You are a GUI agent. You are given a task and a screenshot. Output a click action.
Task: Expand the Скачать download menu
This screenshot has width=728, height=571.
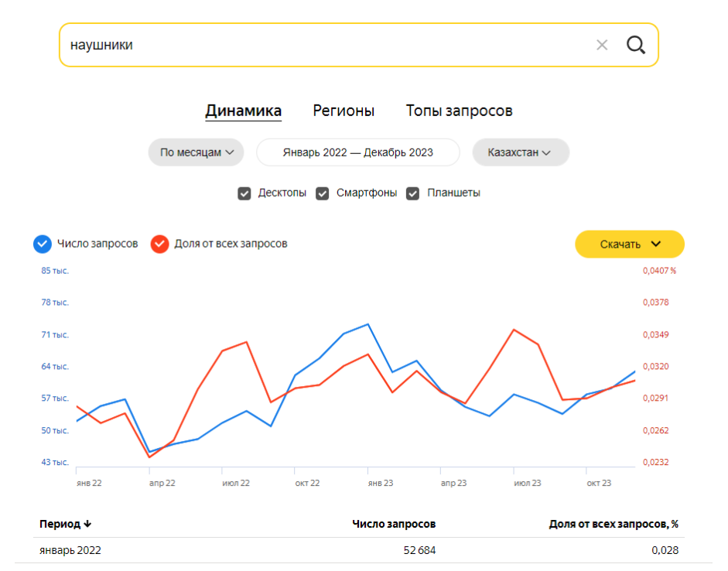630,244
